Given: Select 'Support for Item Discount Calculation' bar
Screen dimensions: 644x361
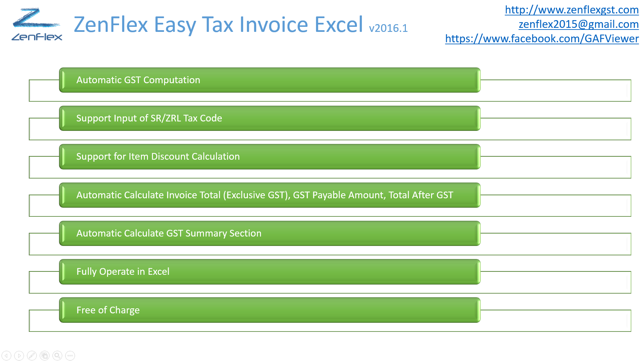Looking at the screenshot, I should pos(270,157).
